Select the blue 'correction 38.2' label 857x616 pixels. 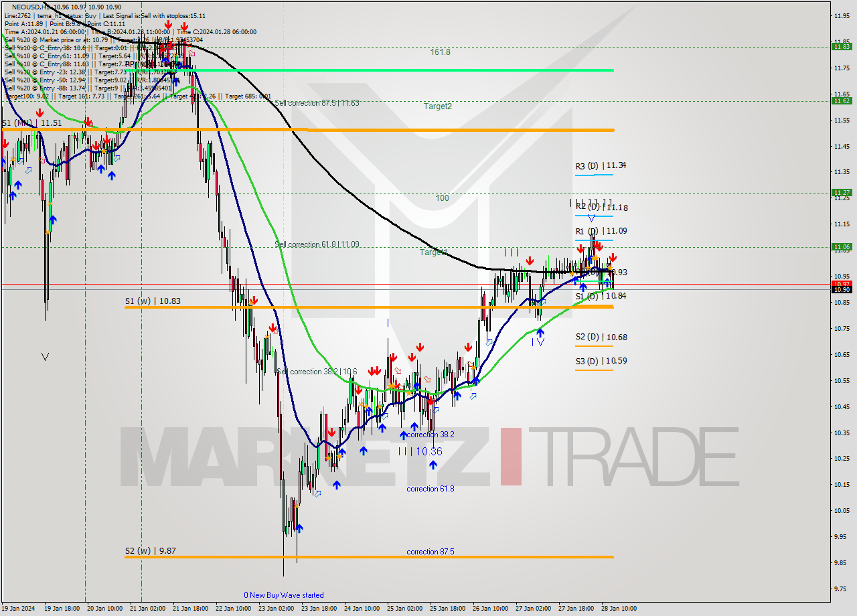point(430,435)
